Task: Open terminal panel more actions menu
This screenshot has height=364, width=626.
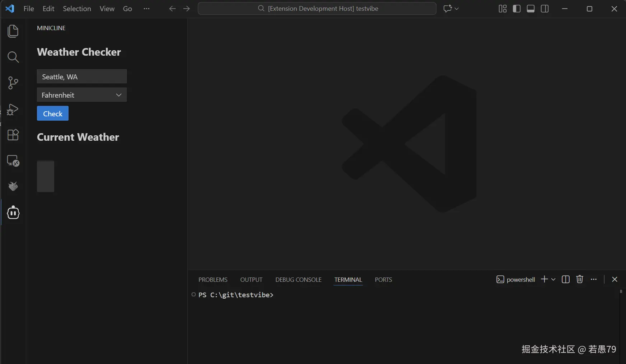Action: pyautogui.click(x=594, y=279)
